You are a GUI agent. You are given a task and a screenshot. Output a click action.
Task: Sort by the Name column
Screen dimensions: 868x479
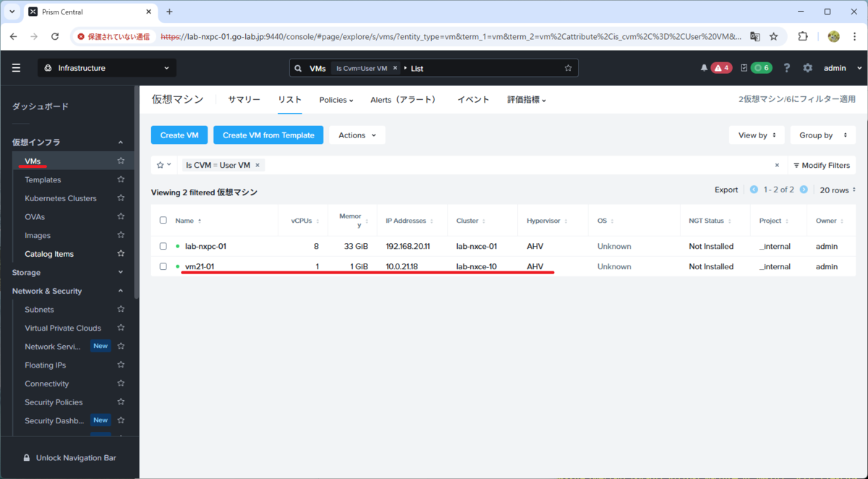[188, 221]
